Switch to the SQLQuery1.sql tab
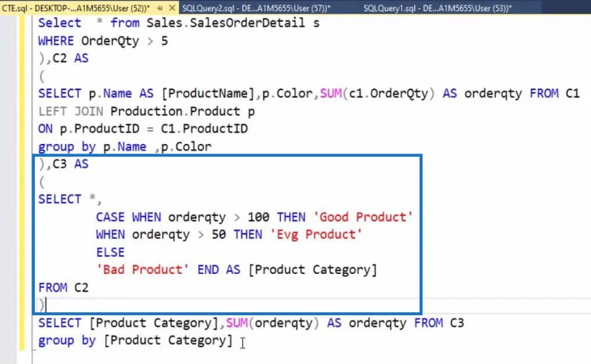Screen dimensions: 591x364 click(x=437, y=8)
